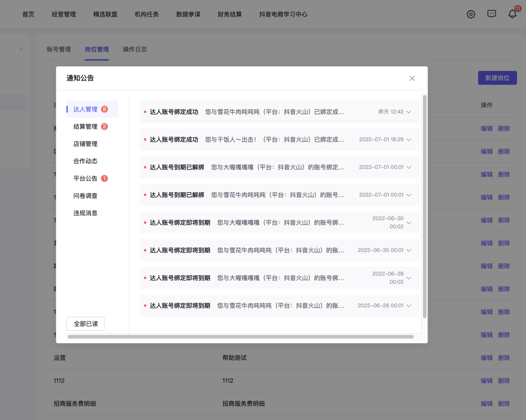Image resolution: width=526 pixels, height=420 pixels.
Task: Navigate to 数据参谋 in the top menu
Action: [x=188, y=14]
